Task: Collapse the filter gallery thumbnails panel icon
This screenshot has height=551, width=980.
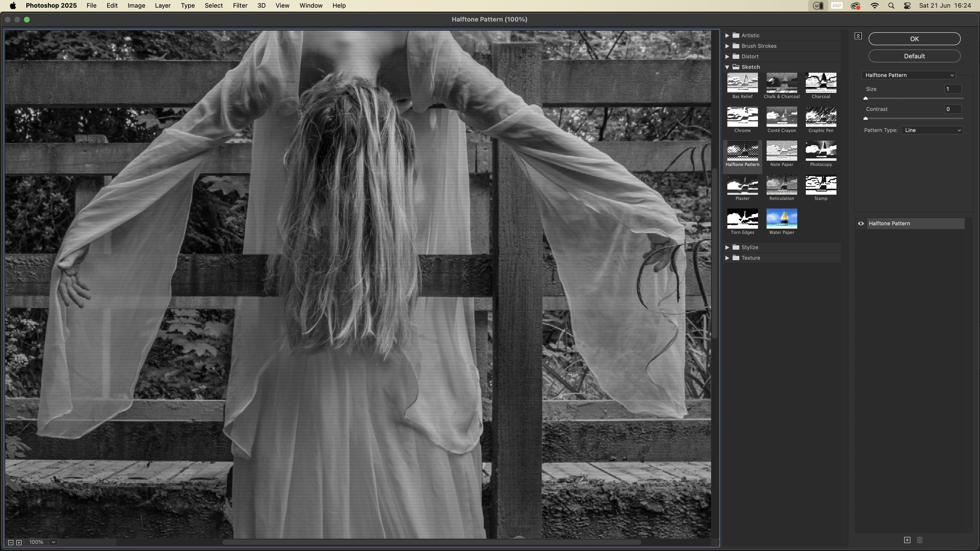Action: (858, 36)
